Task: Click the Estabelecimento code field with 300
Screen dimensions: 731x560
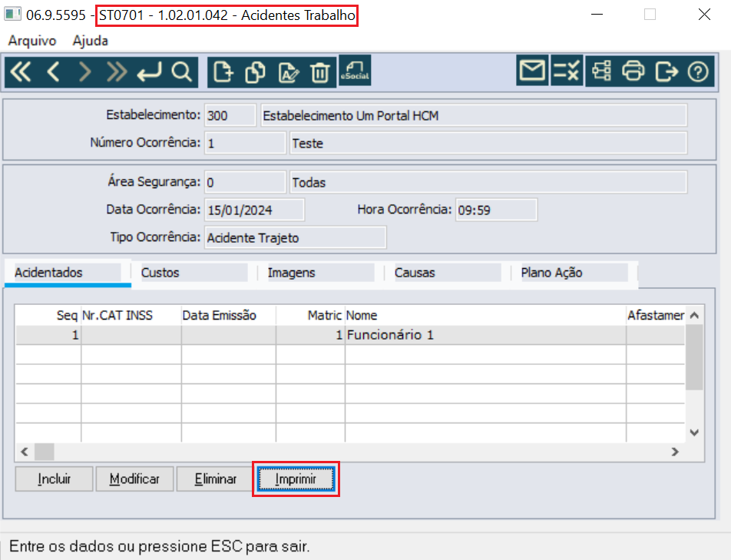Action: pyautogui.click(x=230, y=116)
